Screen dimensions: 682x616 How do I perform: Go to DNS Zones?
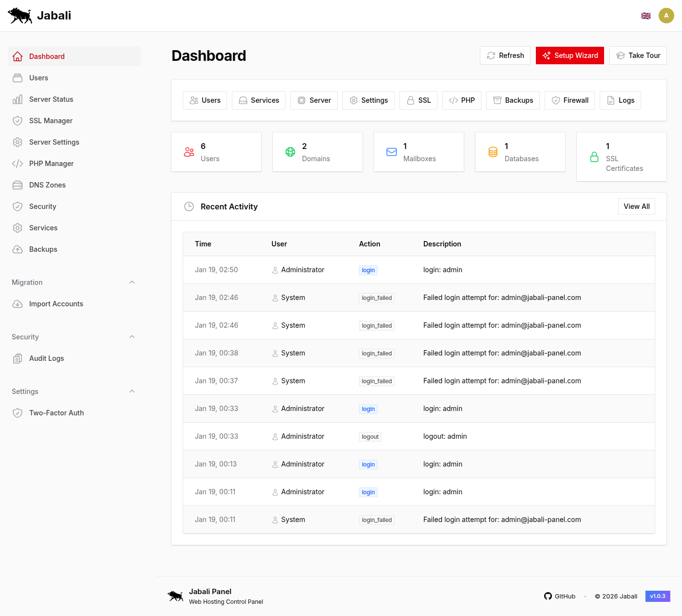(x=47, y=185)
